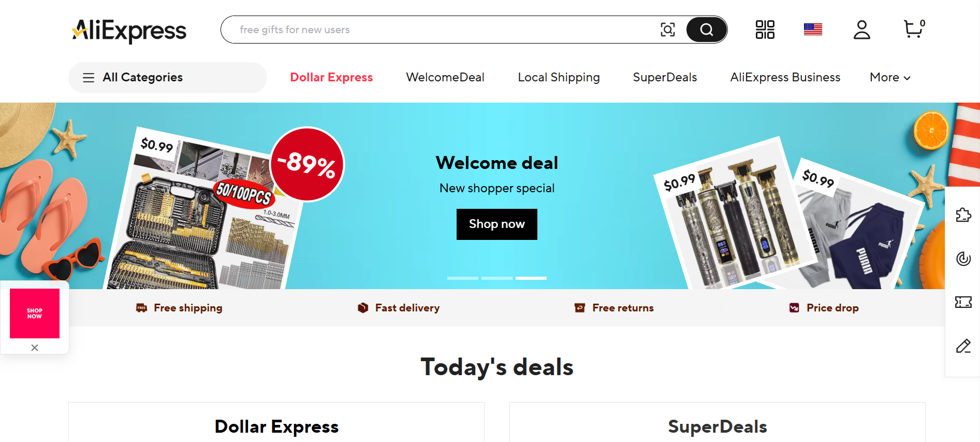This screenshot has width=980, height=442.
Task: Click the coupon ticket sidebar icon
Action: (x=963, y=302)
